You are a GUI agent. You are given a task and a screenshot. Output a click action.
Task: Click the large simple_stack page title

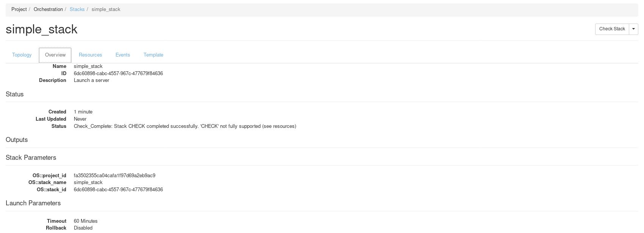[x=42, y=29]
